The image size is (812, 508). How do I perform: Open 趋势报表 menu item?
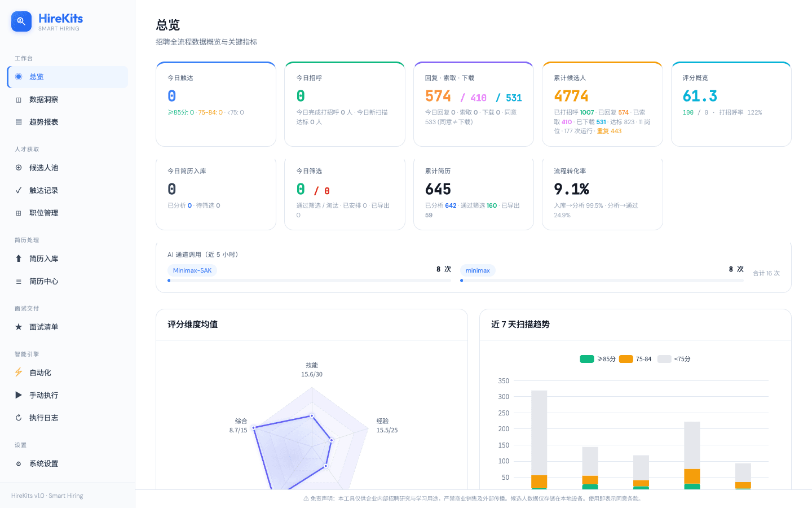pos(68,122)
